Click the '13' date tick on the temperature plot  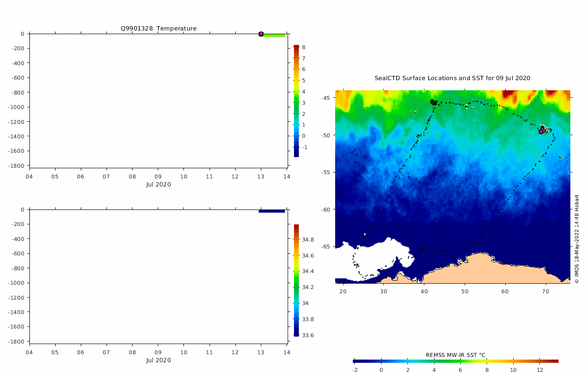point(261,176)
